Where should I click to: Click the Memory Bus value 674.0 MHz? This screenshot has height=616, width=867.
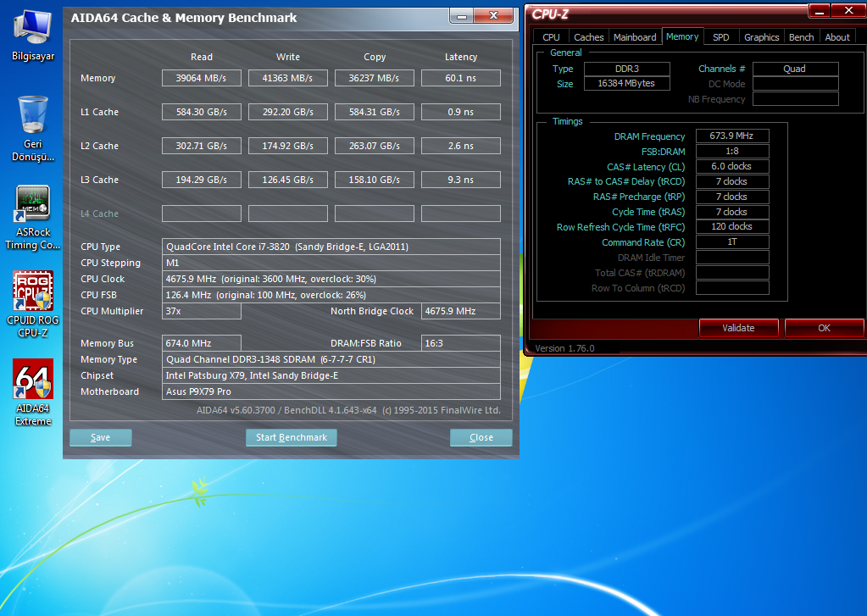click(x=201, y=343)
